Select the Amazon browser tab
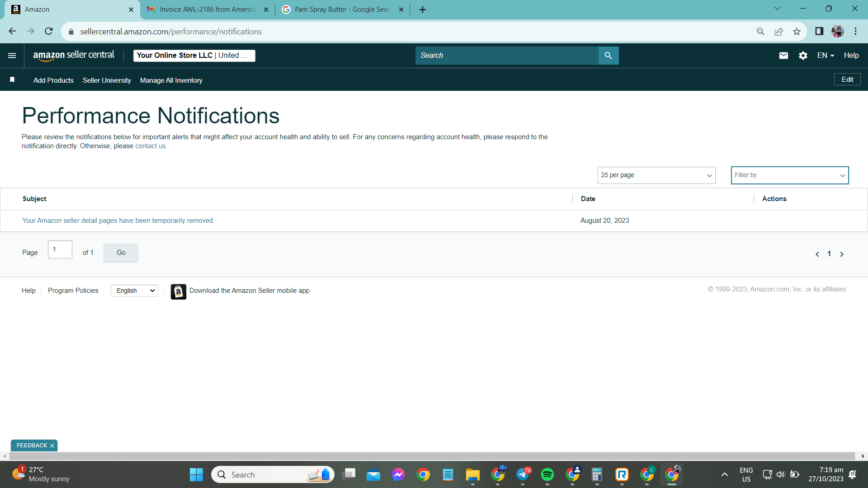This screenshot has height=488, width=868. pos(72,9)
